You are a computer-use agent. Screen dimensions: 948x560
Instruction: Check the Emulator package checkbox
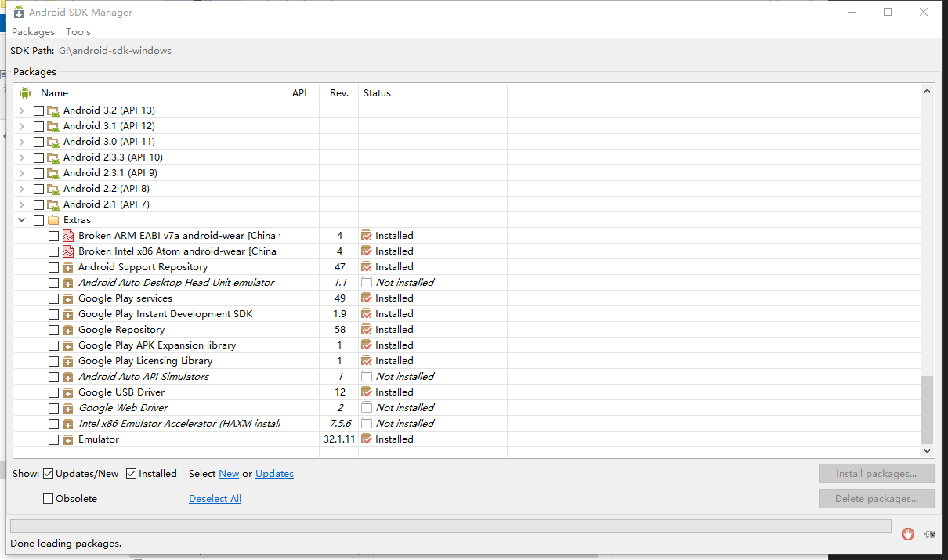(53, 439)
